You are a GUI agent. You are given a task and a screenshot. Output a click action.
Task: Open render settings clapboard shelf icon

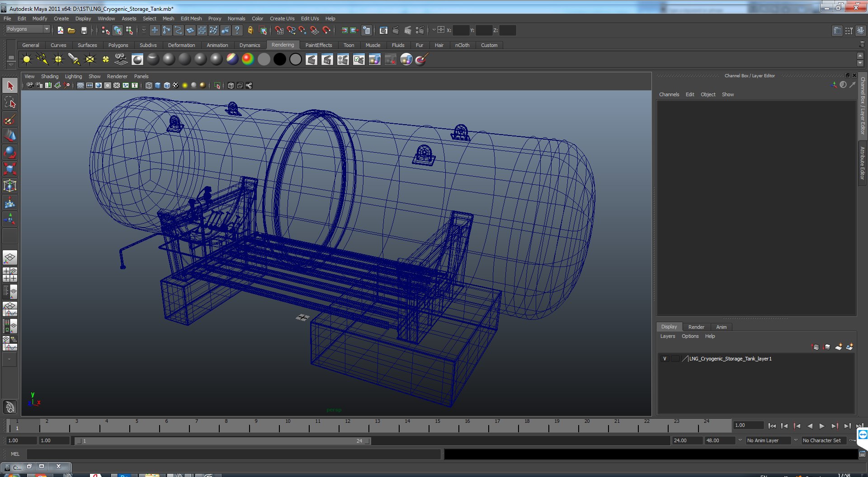pyautogui.click(x=343, y=59)
